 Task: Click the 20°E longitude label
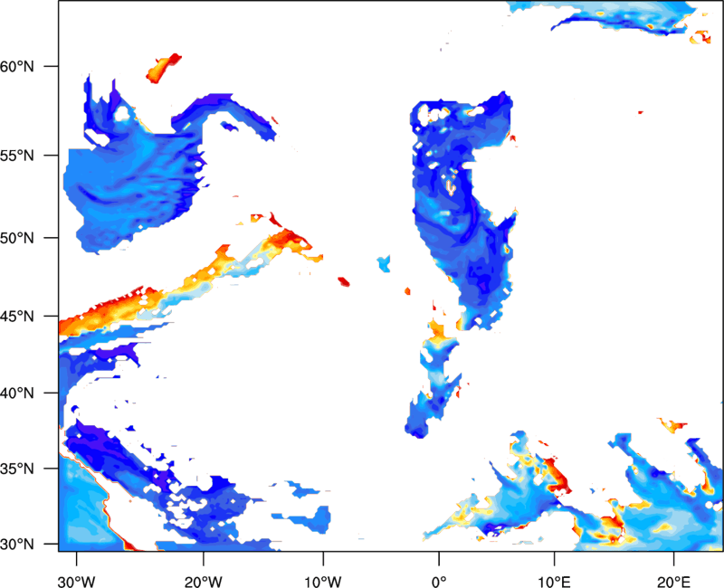(x=673, y=582)
